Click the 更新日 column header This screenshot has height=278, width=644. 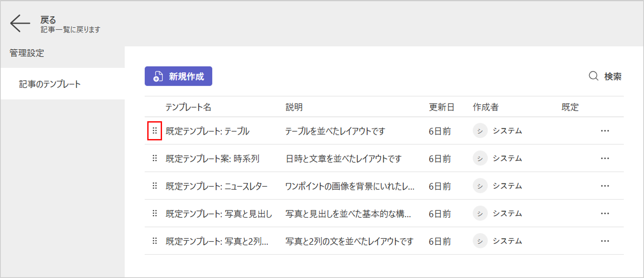[441, 107]
